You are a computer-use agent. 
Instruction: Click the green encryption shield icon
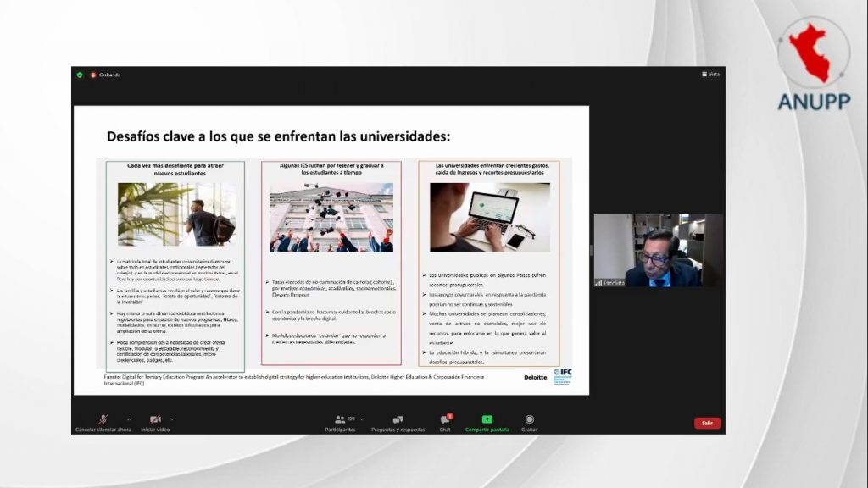(80, 75)
